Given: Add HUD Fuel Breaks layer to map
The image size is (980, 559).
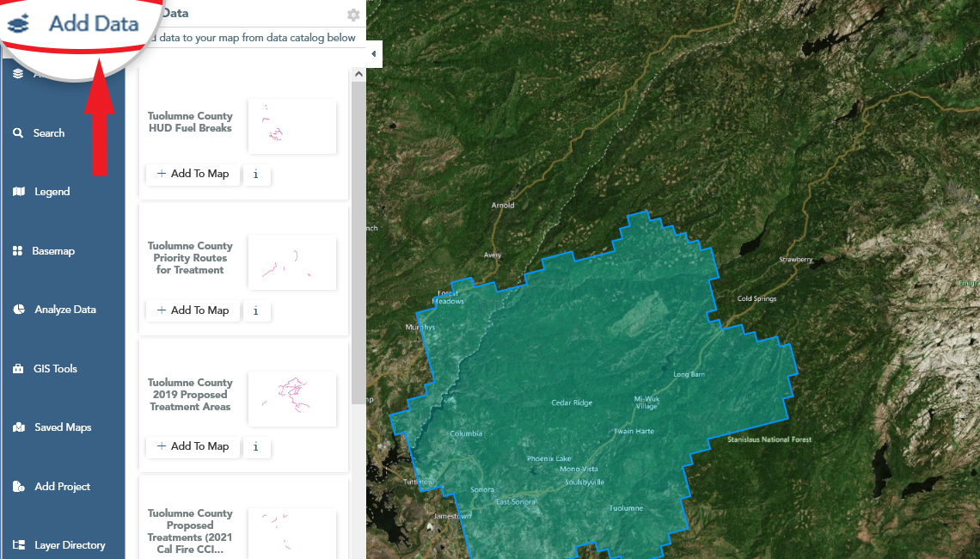Looking at the screenshot, I should tap(193, 174).
